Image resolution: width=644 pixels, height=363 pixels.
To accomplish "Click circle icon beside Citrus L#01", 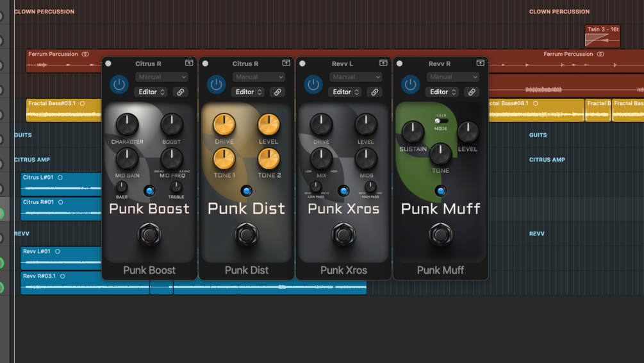I will click(60, 178).
